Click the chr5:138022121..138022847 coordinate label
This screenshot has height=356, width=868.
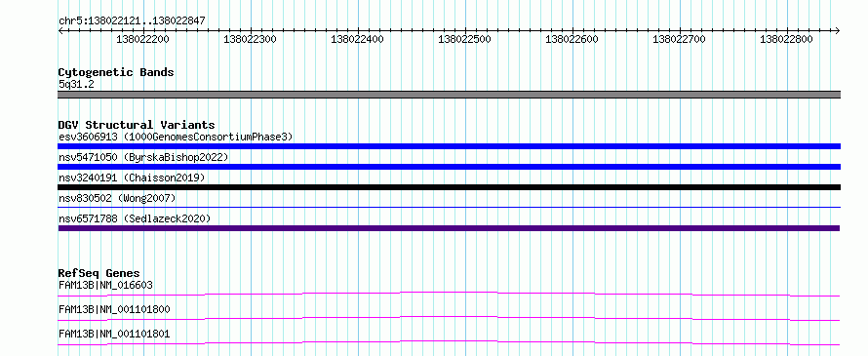pyautogui.click(x=132, y=20)
